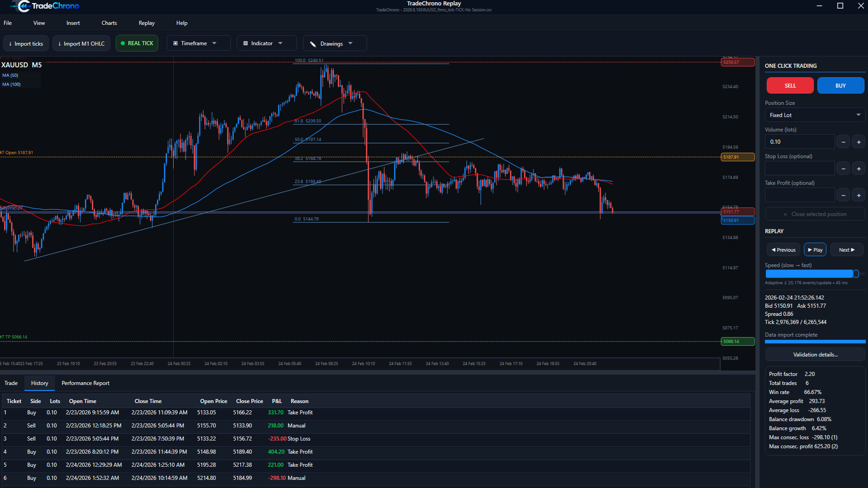Increase volume with the plus button
The image size is (868, 488).
859,142
